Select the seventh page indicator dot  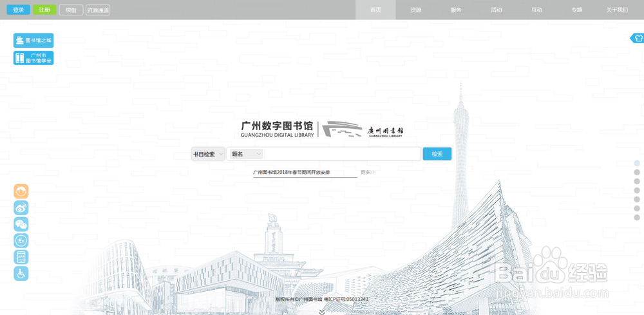[637, 217]
